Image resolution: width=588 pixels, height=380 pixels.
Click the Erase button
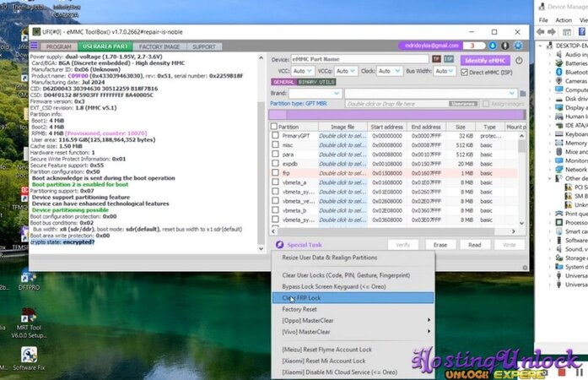439,244
